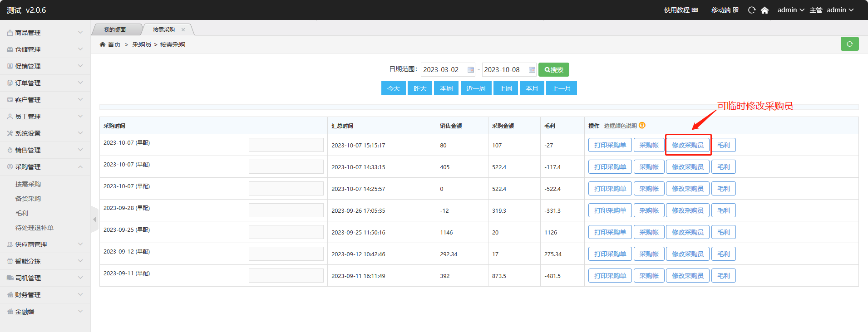Expand the 财务管理 sidebar menu

pyautogui.click(x=45, y=295)
